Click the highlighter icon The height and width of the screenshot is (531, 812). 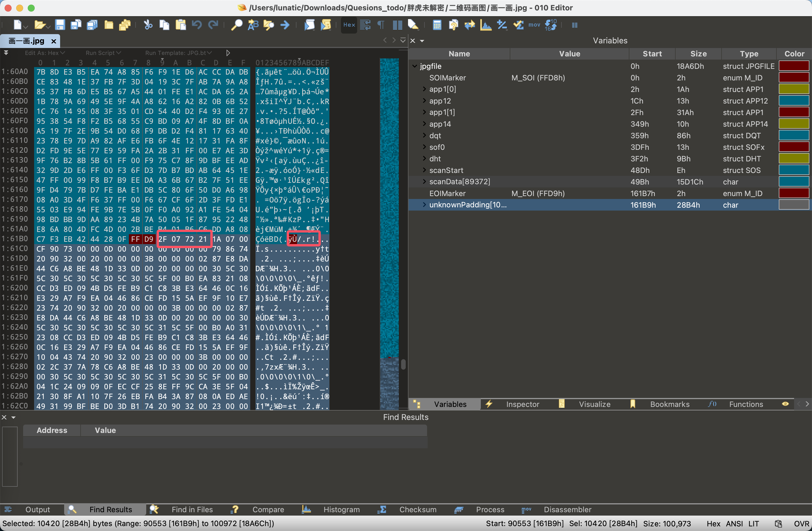tap(413, 25)
